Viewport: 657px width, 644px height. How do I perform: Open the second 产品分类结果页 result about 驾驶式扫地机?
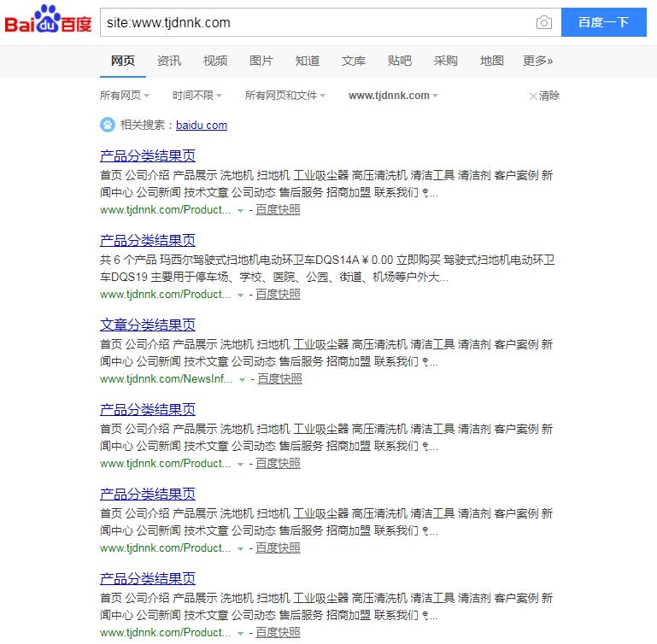[148, 241]
